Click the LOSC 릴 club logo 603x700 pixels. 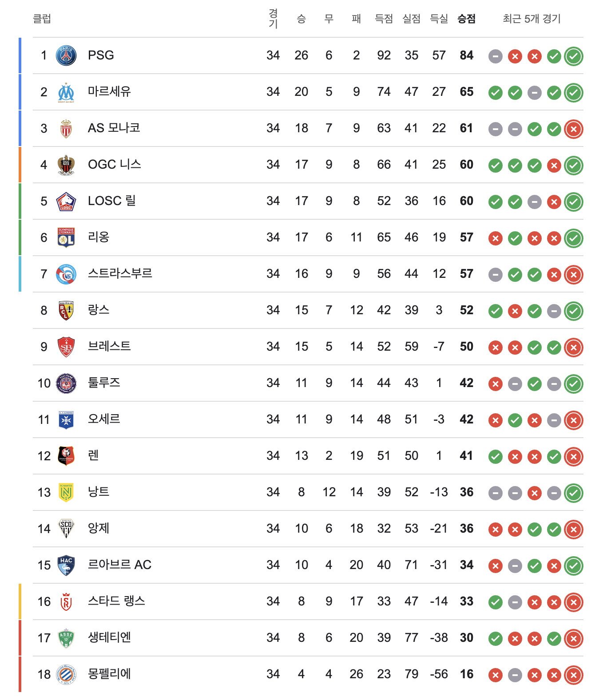[x=66, y=202]
